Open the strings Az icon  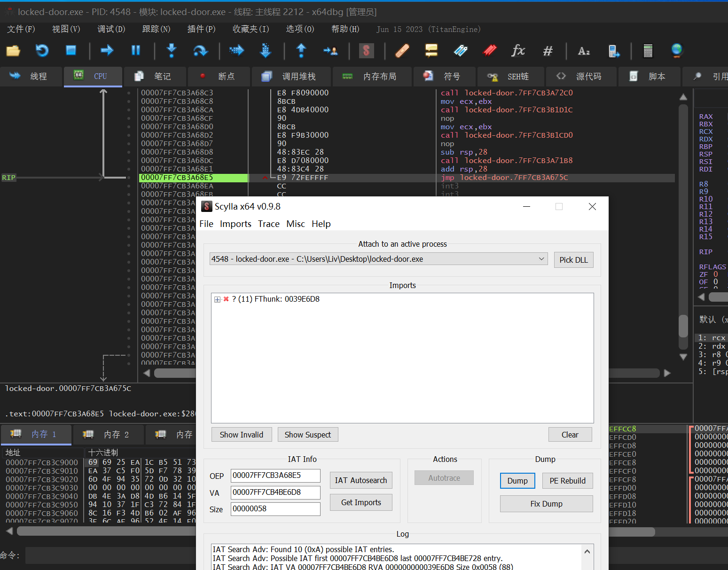[x=584, y=50]
